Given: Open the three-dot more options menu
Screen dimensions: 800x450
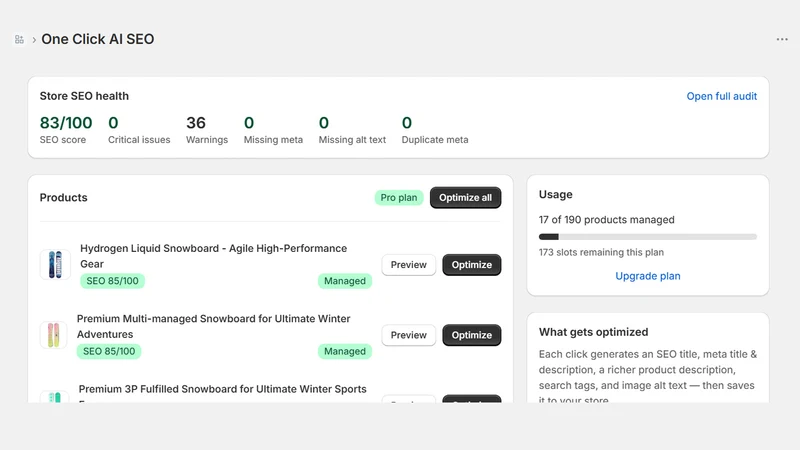Looking at the screenshot, I should pyautogui.click(x=782, y=39).
